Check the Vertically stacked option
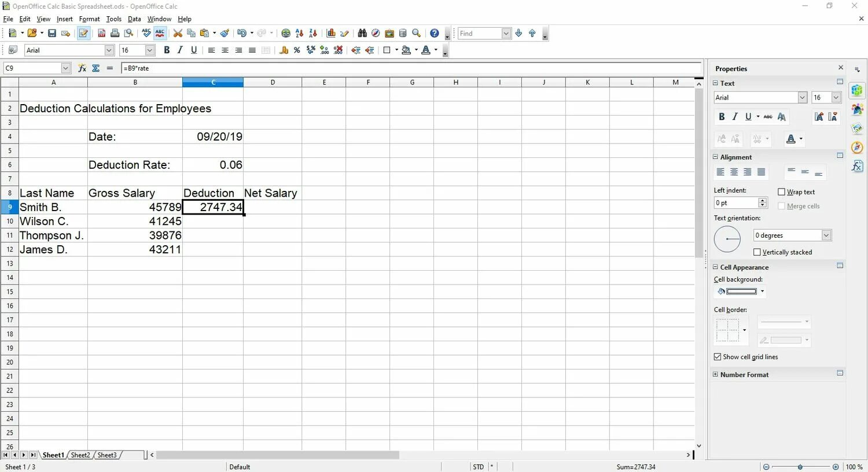Viewport: 868px width, 472px height. (757, 252)
